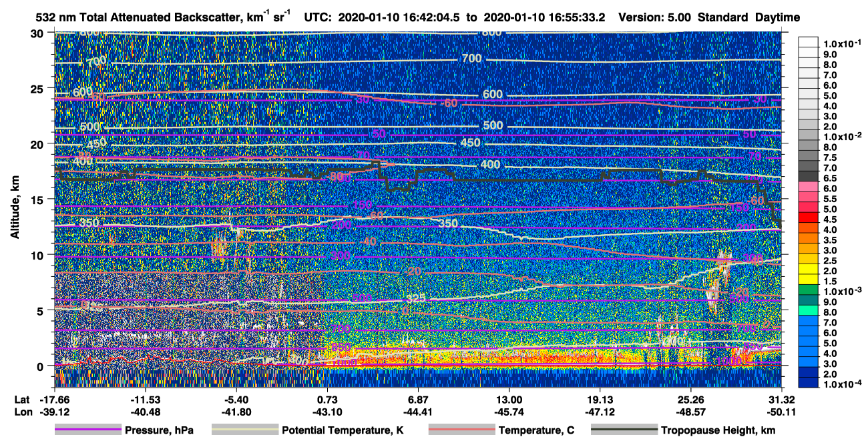
Task: Click altitude axis tick '20'
Action: click(x=39, y=143)
